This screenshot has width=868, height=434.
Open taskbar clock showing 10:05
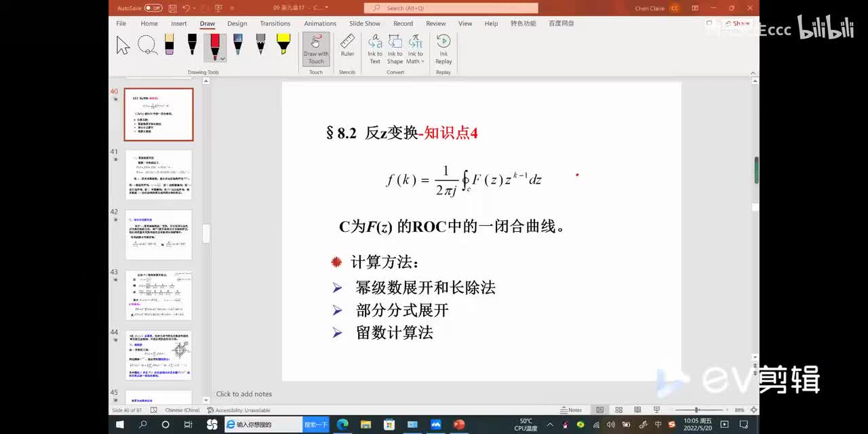point(698,425)
